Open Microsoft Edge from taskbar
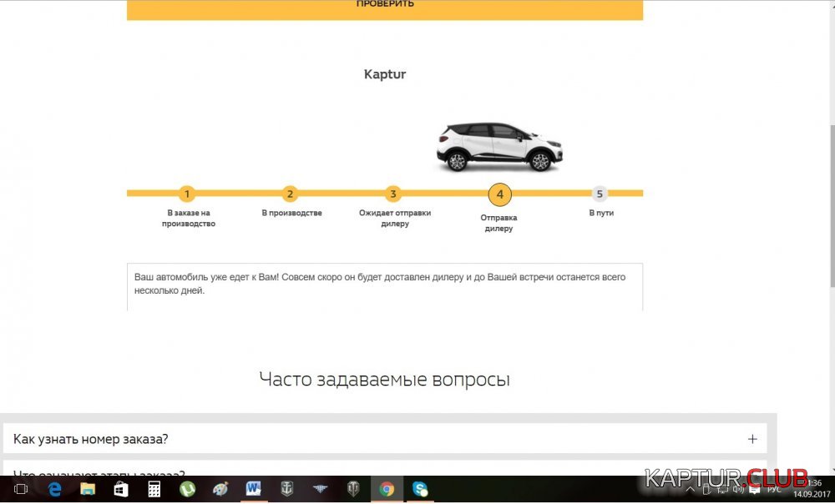Screen dimensions: 835x504 click(54, 489)
